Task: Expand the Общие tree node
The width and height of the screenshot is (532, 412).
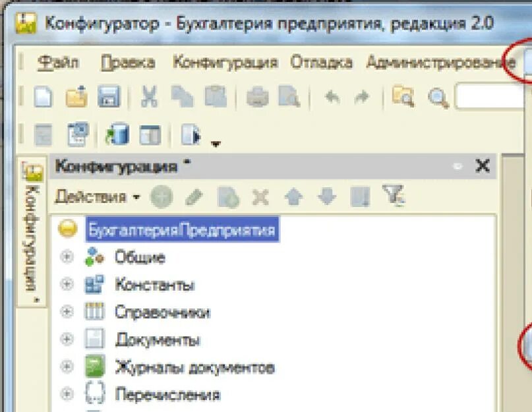Action: 67,256
